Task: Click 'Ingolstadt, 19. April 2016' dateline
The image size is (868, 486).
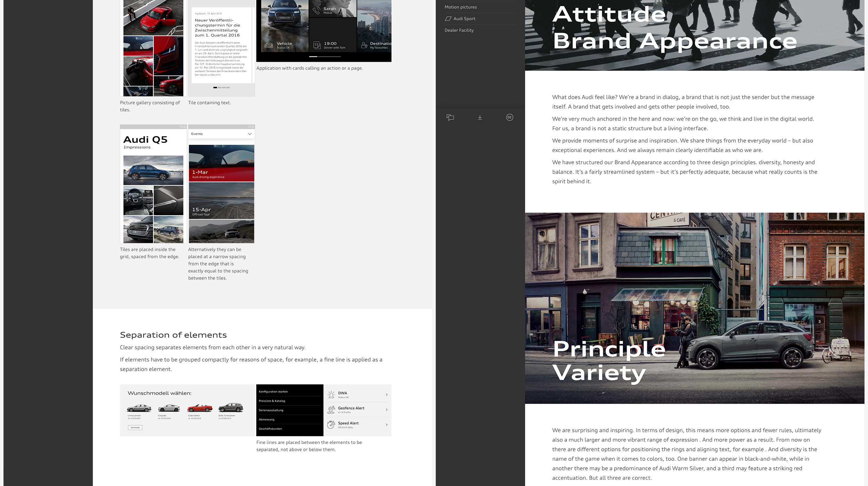Action: pyautogui.click(x=208, y=14)
